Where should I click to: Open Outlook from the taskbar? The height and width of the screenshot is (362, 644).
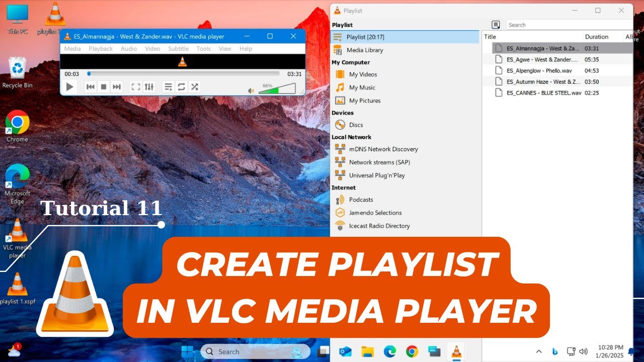[x=345, y=351]
